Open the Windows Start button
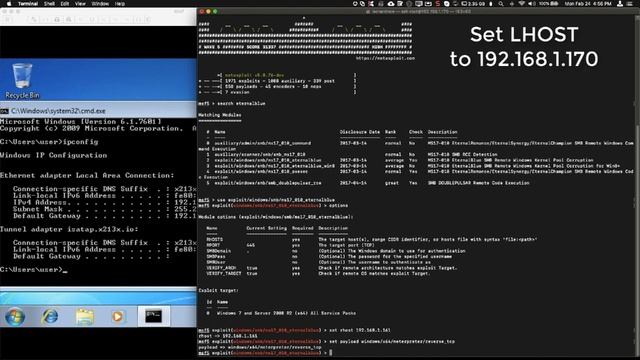 15,316
